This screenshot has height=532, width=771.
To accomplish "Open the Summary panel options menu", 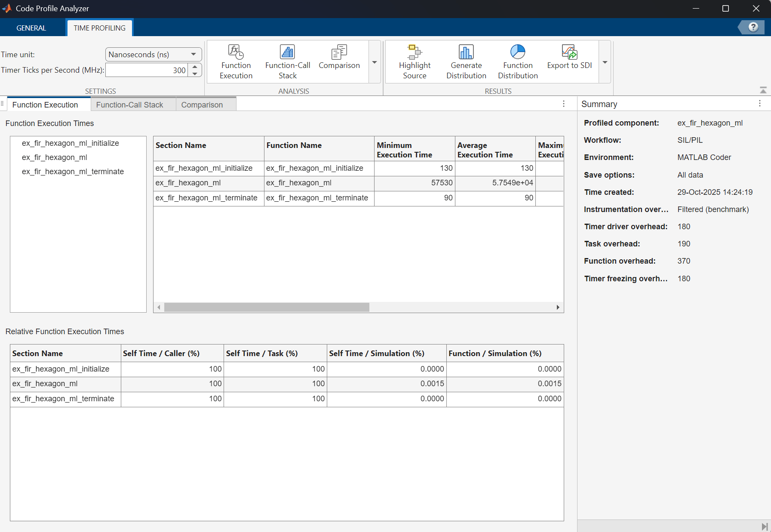I will pos(760,104).
